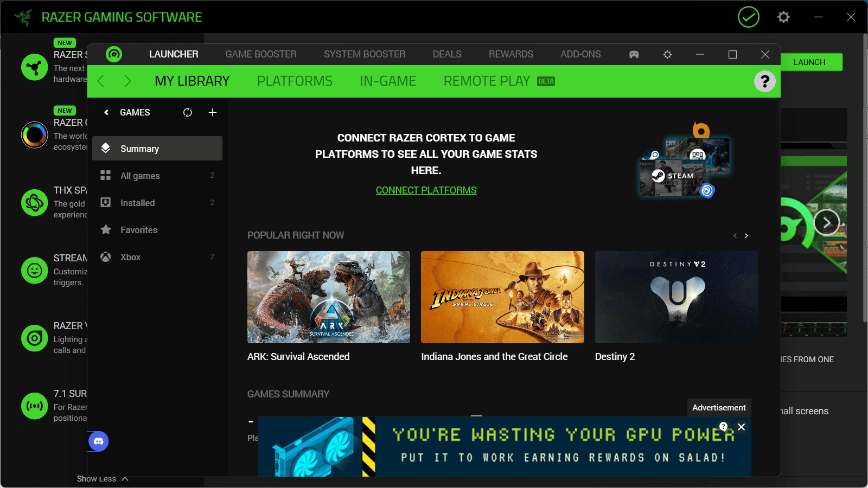Click ARK: Survival Ascended title text

coord(298,357)
